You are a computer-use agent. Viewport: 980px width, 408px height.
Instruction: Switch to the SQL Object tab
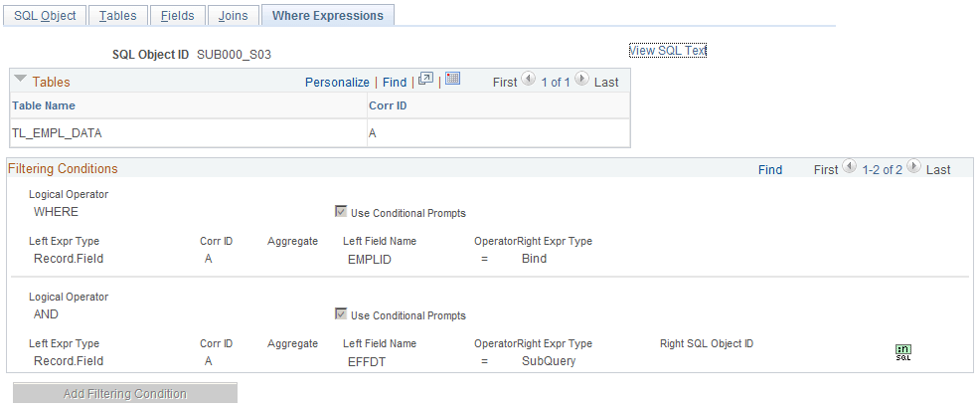pos(45,16)
